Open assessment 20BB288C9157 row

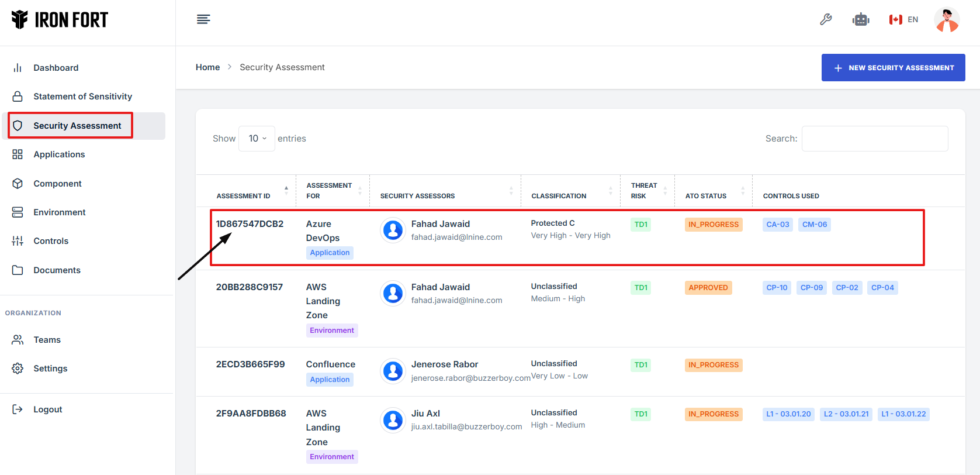coord(250,287)
